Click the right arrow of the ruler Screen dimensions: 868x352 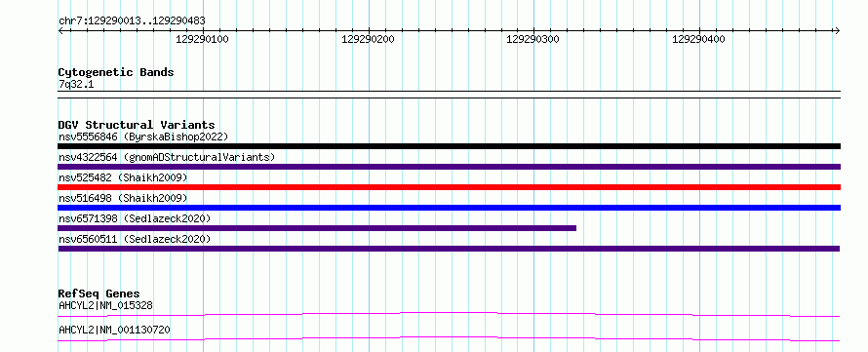(837, 30)
